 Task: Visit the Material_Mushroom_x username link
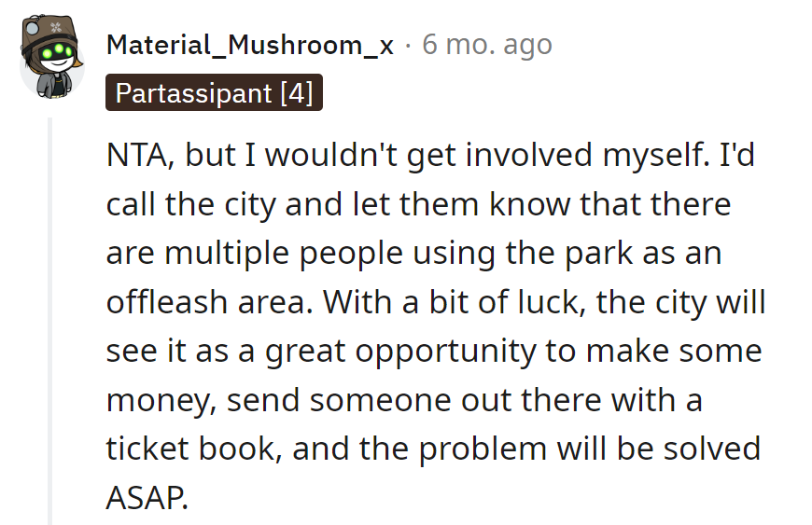(x=250, y=45)
